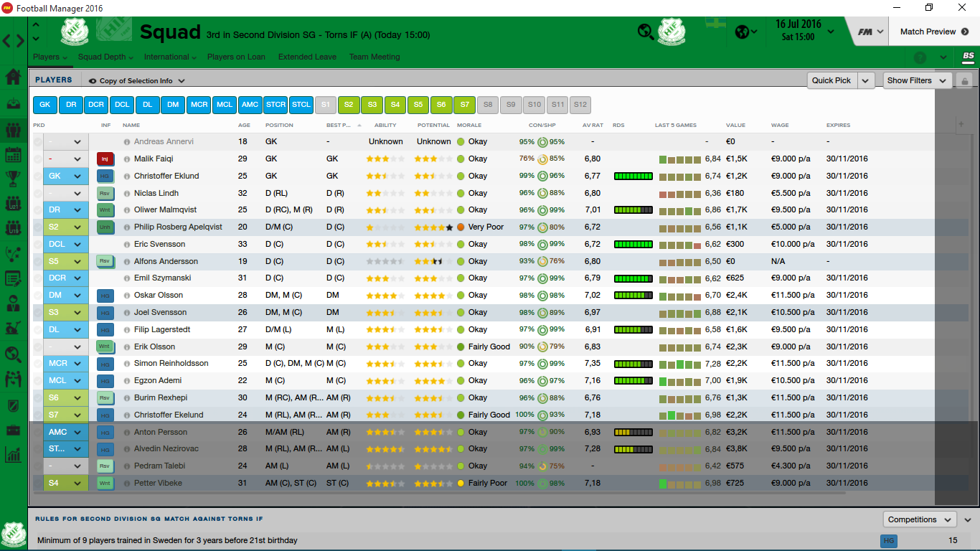Viewport: 980px width, 551px height.
Task: Open the Tactics board icon
Action: [x=13, y=255]
